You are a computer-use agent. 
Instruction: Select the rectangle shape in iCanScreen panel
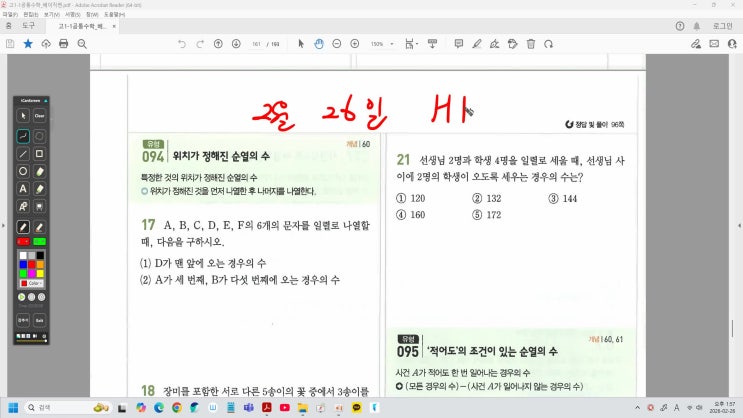39,153
